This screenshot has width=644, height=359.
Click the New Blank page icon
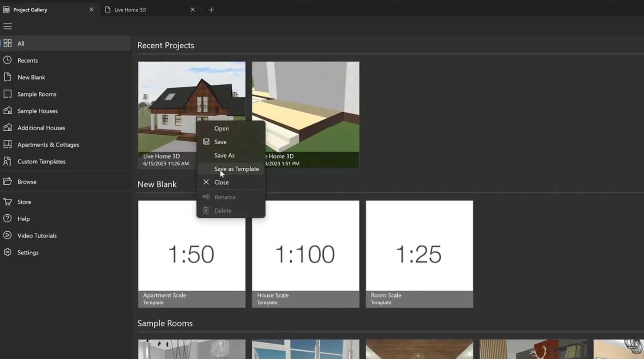tap(7, 77)
